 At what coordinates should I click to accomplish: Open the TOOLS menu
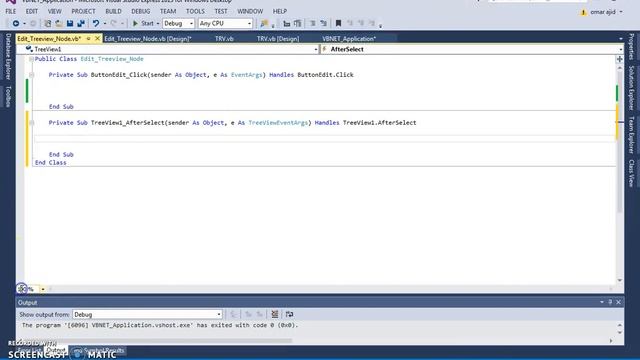click(x=195, y=11)
